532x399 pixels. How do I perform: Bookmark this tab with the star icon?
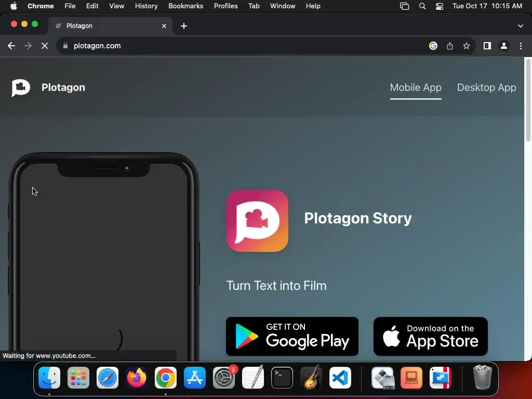(467, 46)
